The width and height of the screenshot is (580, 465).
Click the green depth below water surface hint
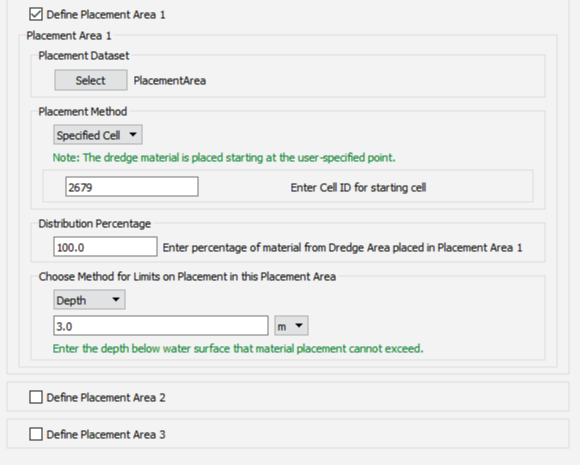tap(238, 348)
